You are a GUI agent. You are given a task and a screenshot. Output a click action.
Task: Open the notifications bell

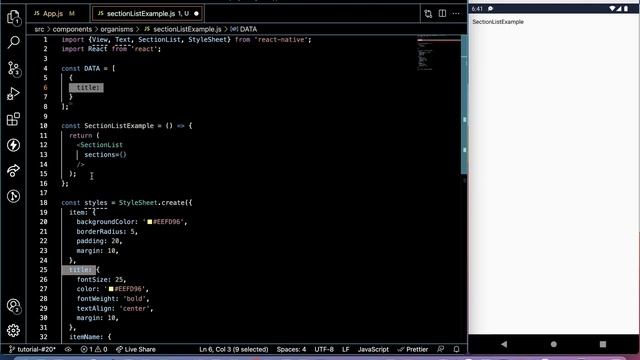pyautogui.click(x=456, y=349)
